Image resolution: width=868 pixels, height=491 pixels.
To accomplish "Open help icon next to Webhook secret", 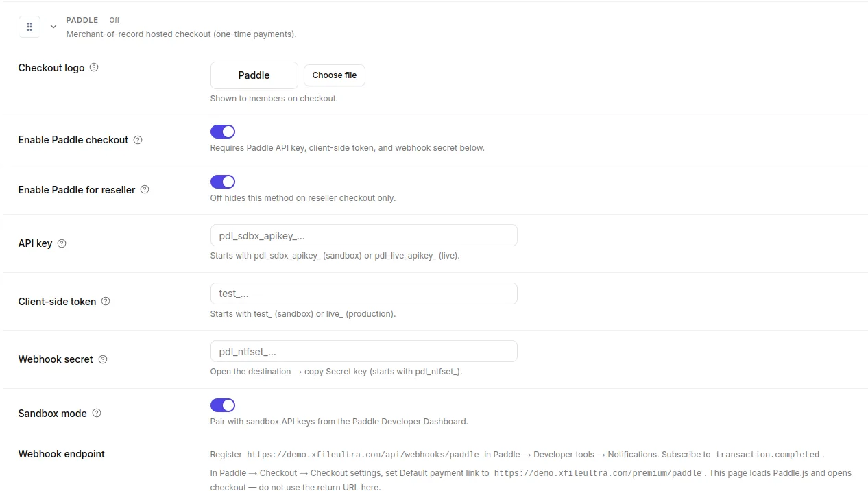I will (103, 359).
